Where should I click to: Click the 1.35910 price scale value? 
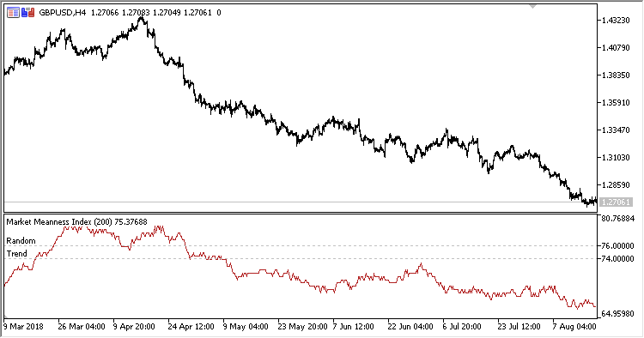pos(616,103)
